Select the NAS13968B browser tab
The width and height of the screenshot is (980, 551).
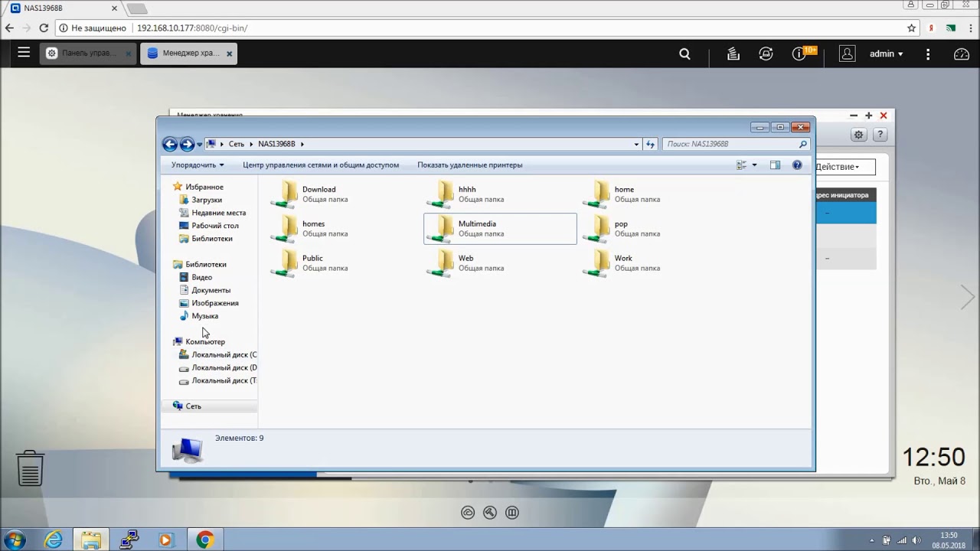63,8
